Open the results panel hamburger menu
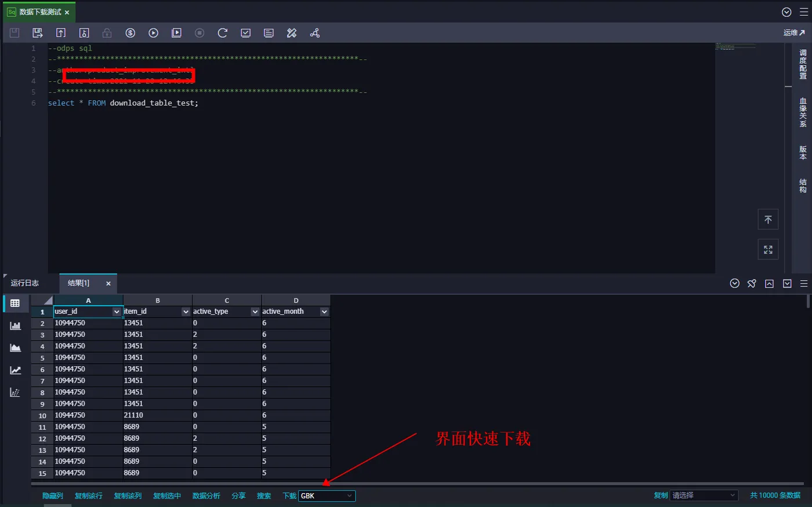812x507 pixels. pos(804,284)
